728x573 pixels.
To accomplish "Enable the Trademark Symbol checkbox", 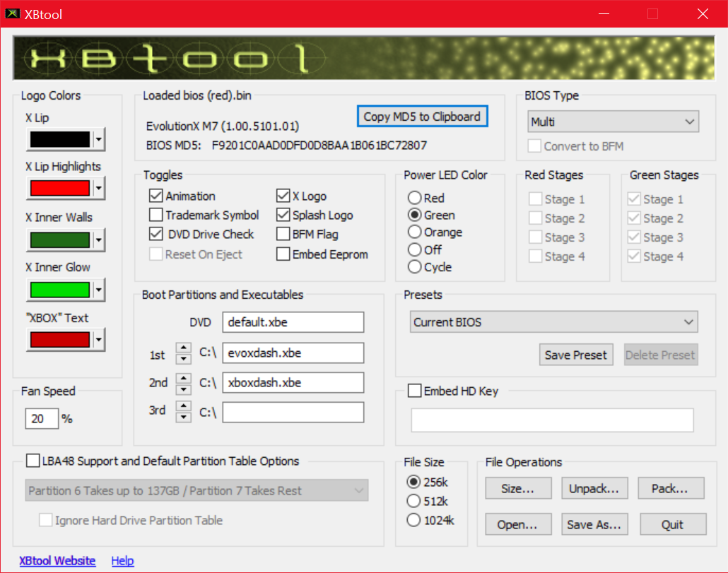I will pos(156,215).
